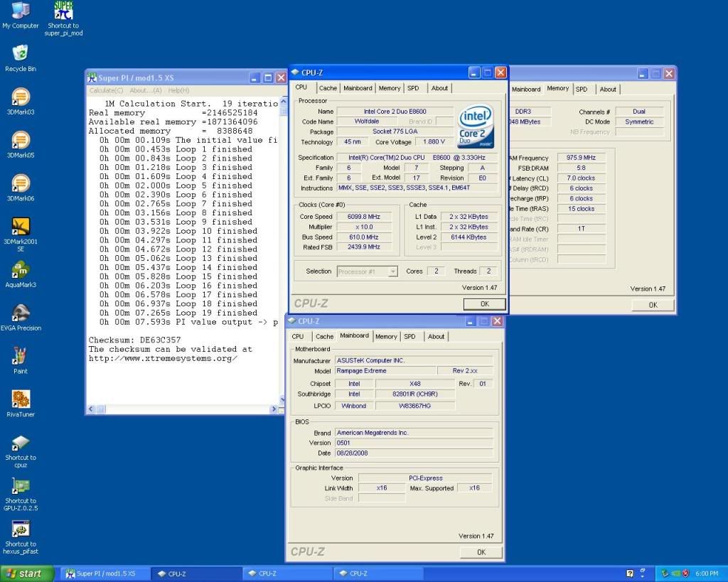Select SPD tab in the memory CPU-Z window
The image size is (728, 582).
[x=582, y=90]
